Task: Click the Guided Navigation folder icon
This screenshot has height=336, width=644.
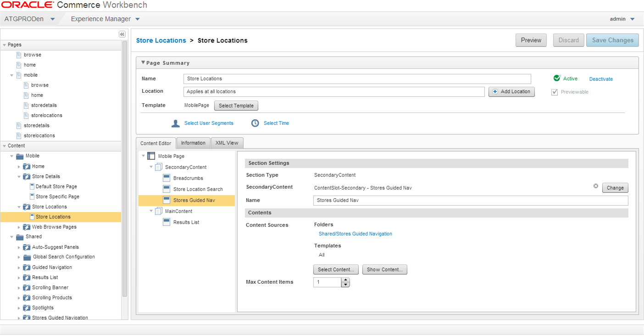Action: pos(27,267)
